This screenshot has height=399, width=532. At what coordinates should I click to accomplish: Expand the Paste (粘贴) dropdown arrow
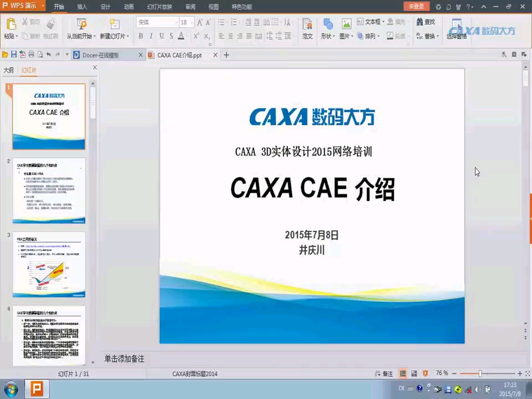17,36
